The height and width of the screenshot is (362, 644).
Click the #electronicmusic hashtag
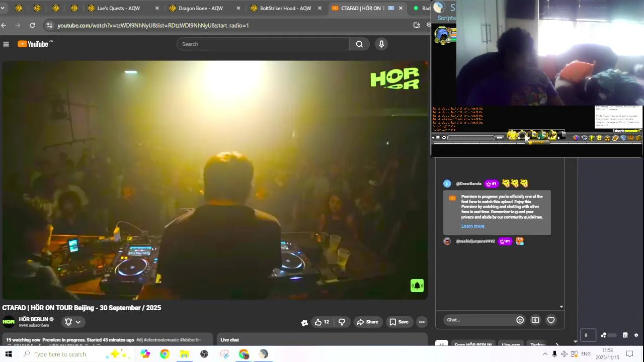pos(161,340)
